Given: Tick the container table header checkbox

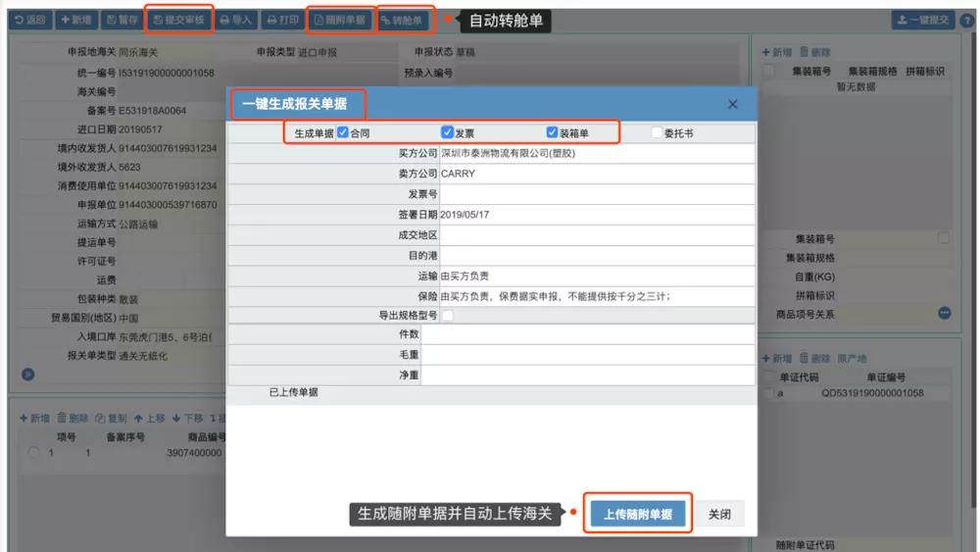Looking at the screenshot, I should click(x=769, y=71).
